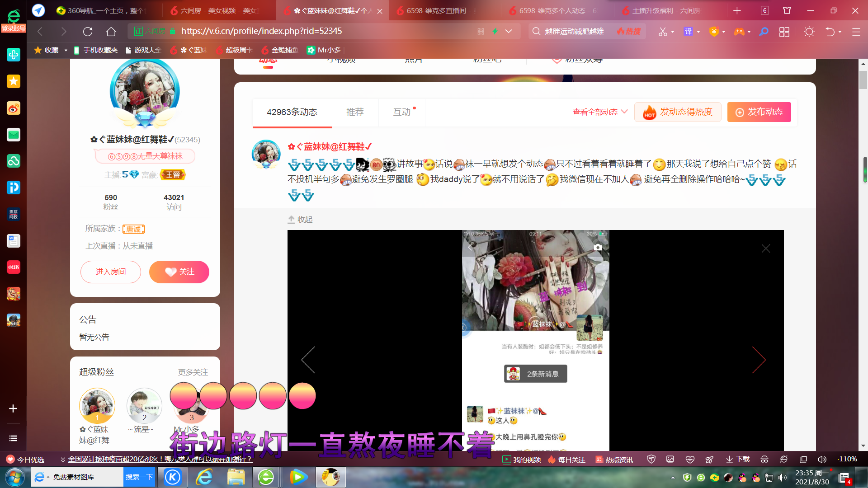This screenshot has width=868, height=488.
Task: Click the browser forward arrow
Action: tap(64, 31)
